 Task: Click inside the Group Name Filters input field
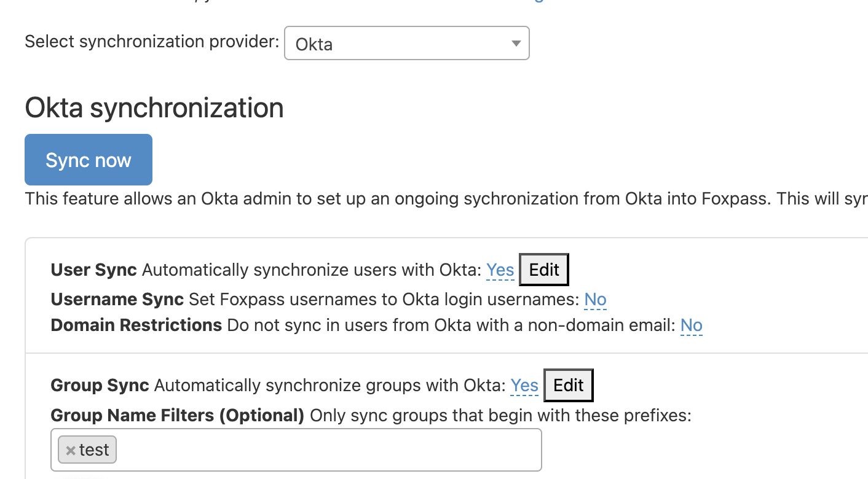tap(296, 450)
